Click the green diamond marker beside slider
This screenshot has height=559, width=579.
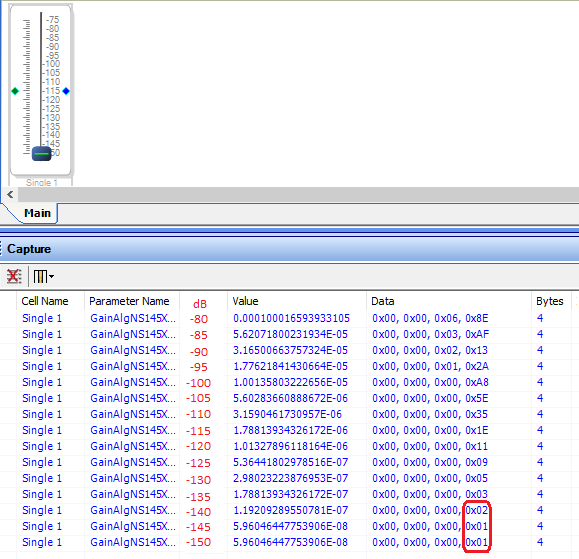coord(15,91)
